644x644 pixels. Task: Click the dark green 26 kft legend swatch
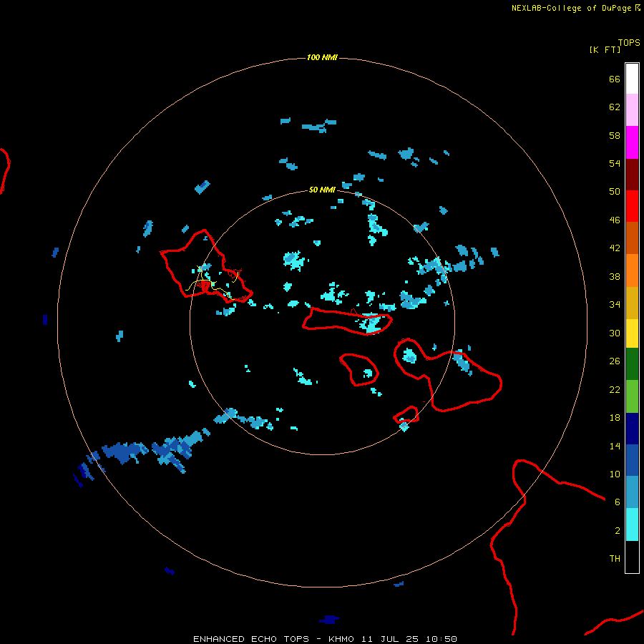(632, 364)
